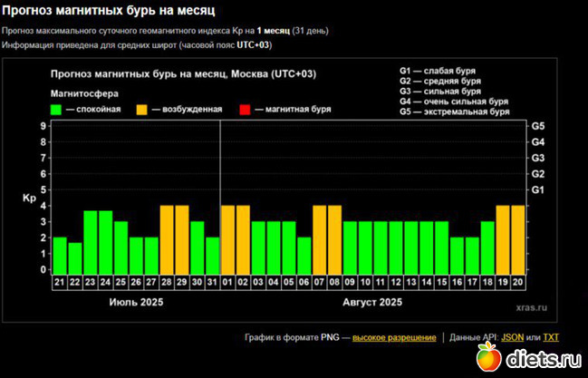The height and width of the screenshot is (378, 588).
Task: Click the diets.ru apple logo icon
Action: pyautogui.click(x=487, y=356)
